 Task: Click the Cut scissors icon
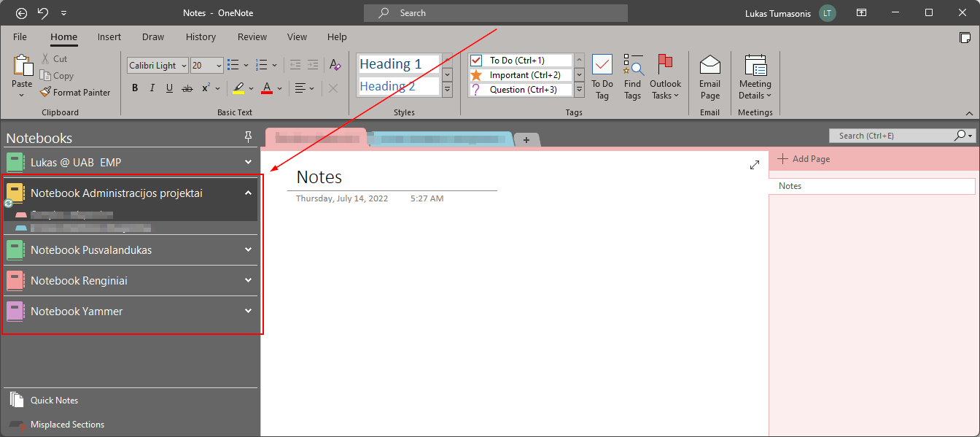click(x=45, y=58)
